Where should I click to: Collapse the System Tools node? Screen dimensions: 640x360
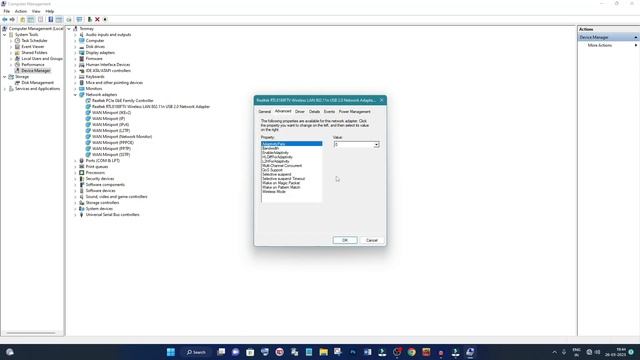coord(4,35)
